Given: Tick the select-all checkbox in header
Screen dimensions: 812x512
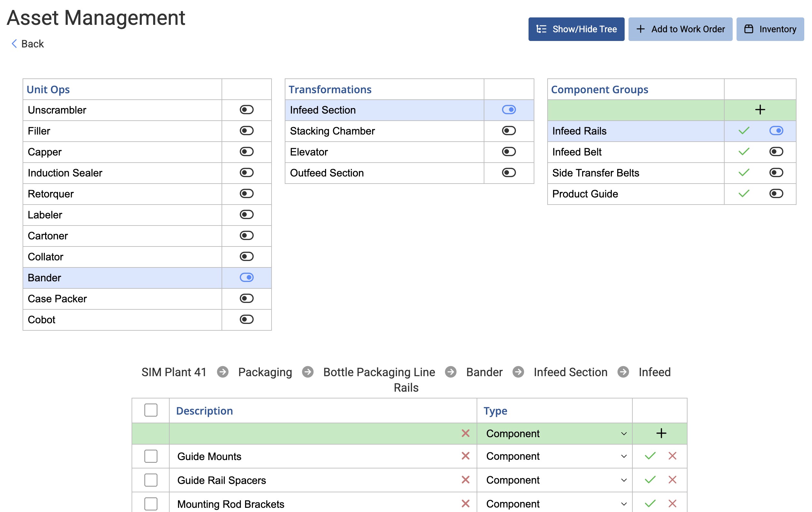Looking at the screenshot, I should pos(151,410).
